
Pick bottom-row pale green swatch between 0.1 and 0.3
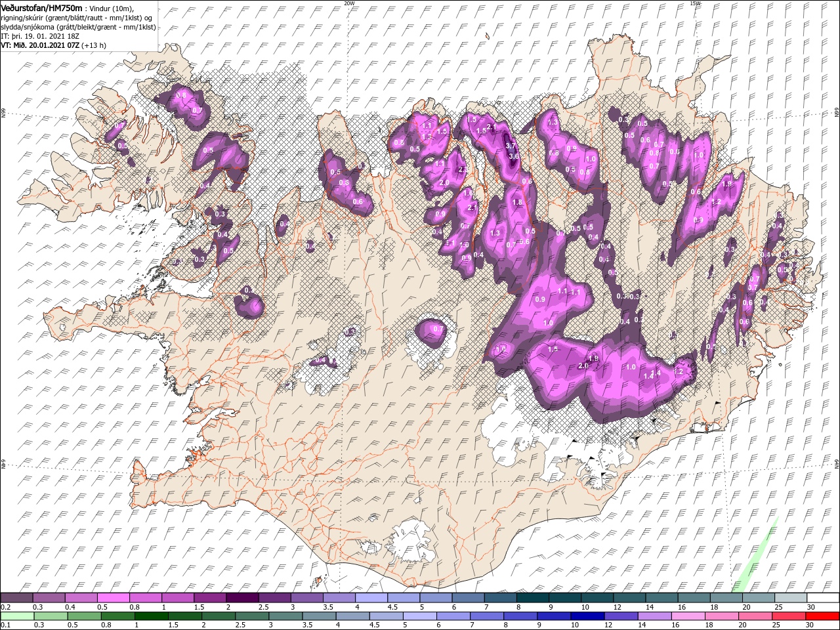pos(17,616)
